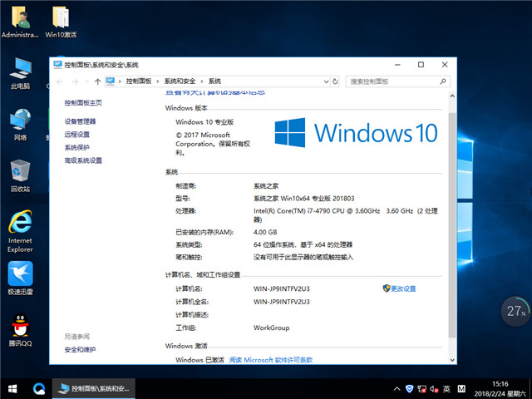The image size is (532, 399).
Task: Open the volume tray icon
Action: coord(434,389)
